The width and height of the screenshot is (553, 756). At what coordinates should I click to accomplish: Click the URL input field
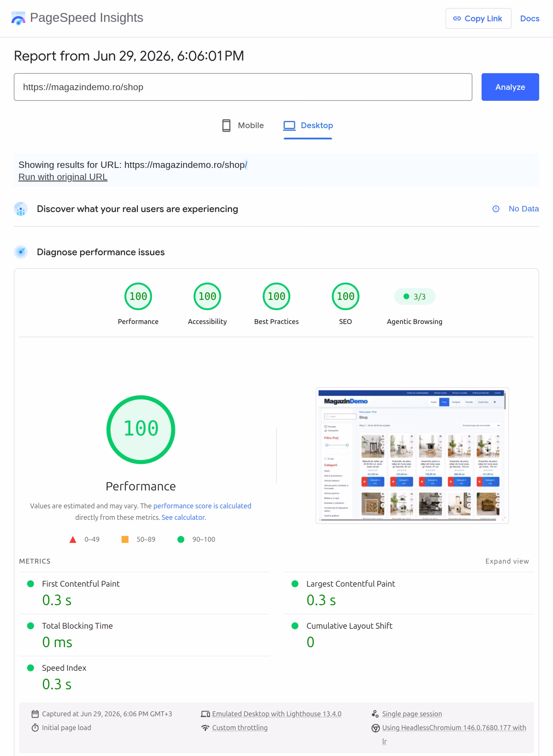tap(243, 87)
